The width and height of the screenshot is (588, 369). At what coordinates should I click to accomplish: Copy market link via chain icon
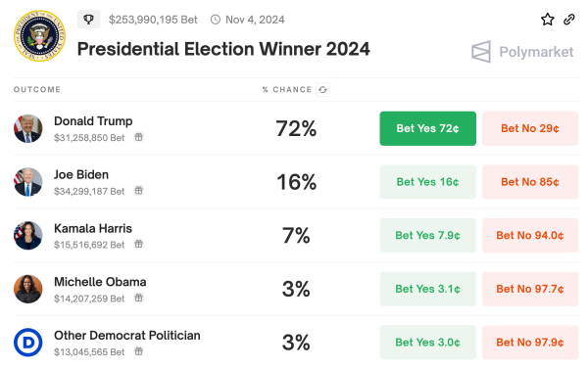tap(568, 20)
